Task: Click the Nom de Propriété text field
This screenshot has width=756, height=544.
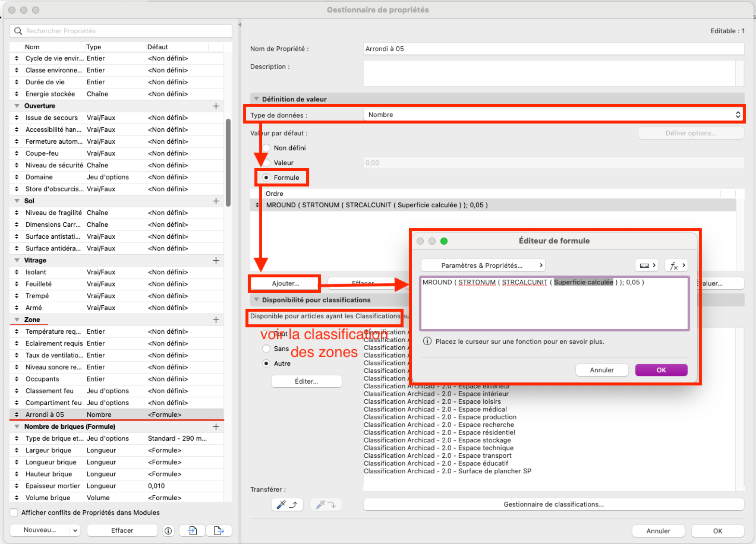Action: point(554,49)
